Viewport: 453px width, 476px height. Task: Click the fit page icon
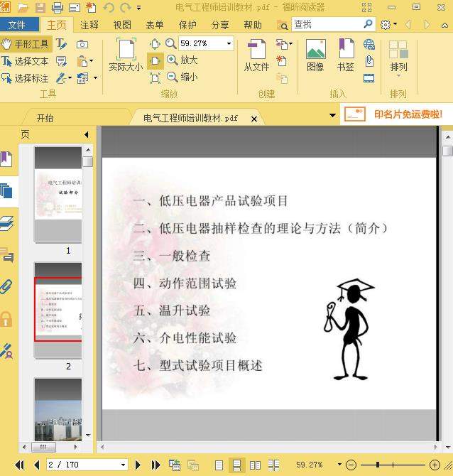(155, 60)
